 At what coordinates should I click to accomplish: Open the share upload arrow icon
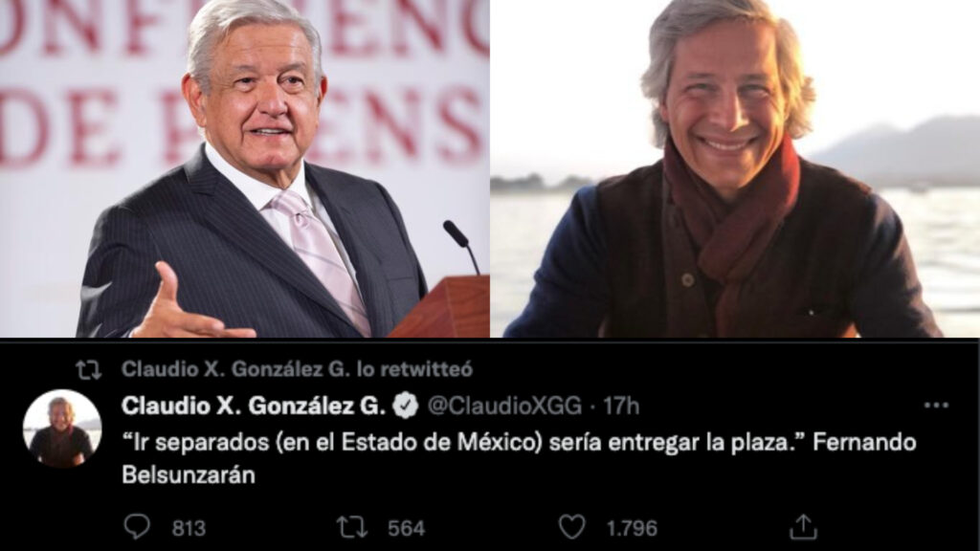click(x=803, y=526)
